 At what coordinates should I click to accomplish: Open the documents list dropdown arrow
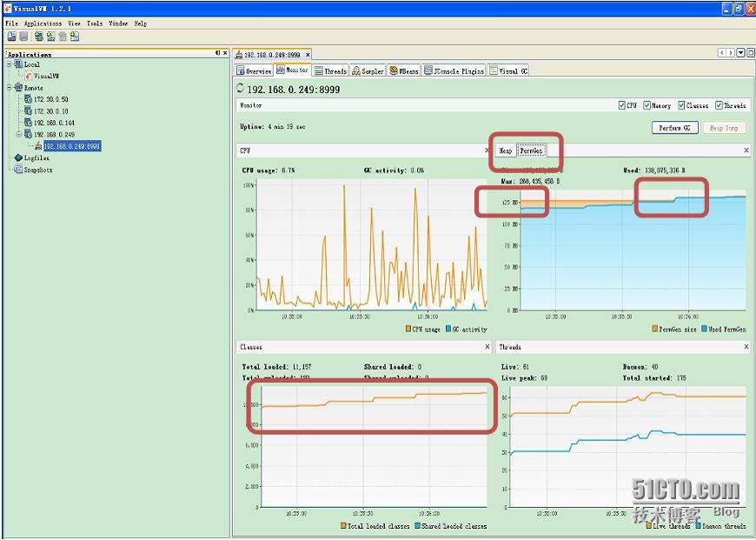[741, 52]
